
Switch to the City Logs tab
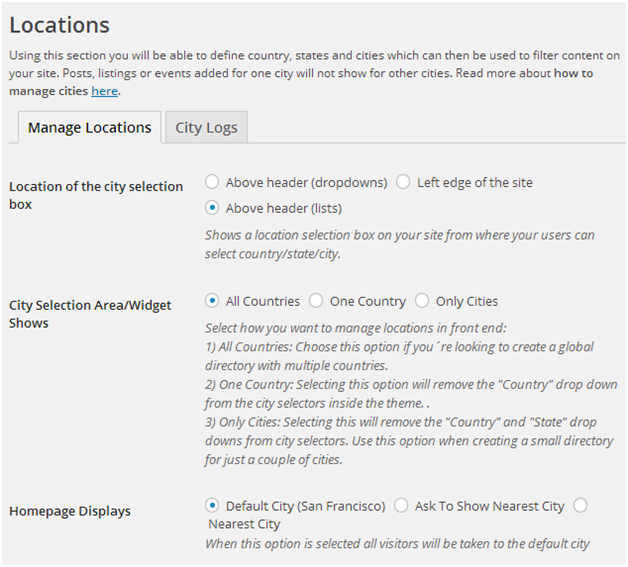206,128
